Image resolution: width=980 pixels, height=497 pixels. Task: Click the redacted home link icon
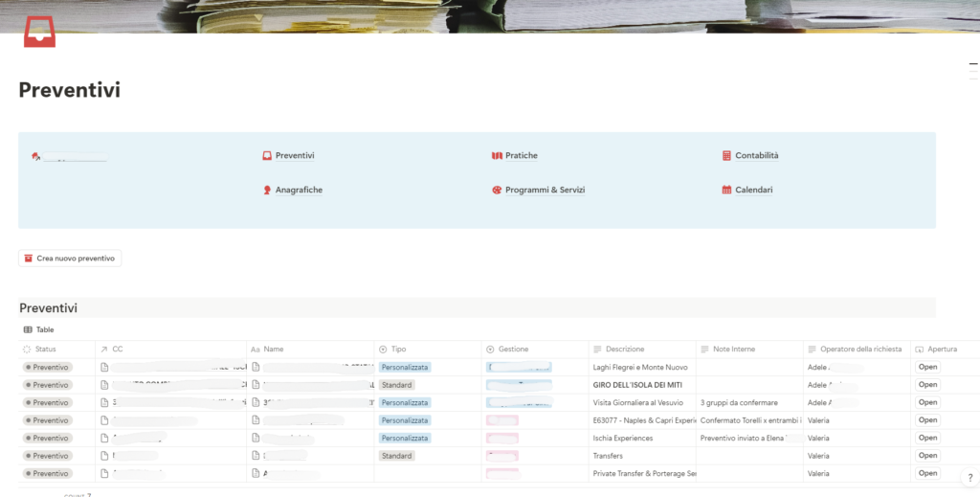pyautogui.click(x=35, y=156)
